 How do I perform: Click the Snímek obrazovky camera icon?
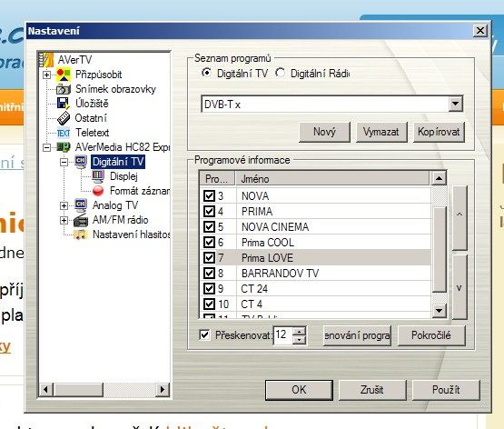63,89
